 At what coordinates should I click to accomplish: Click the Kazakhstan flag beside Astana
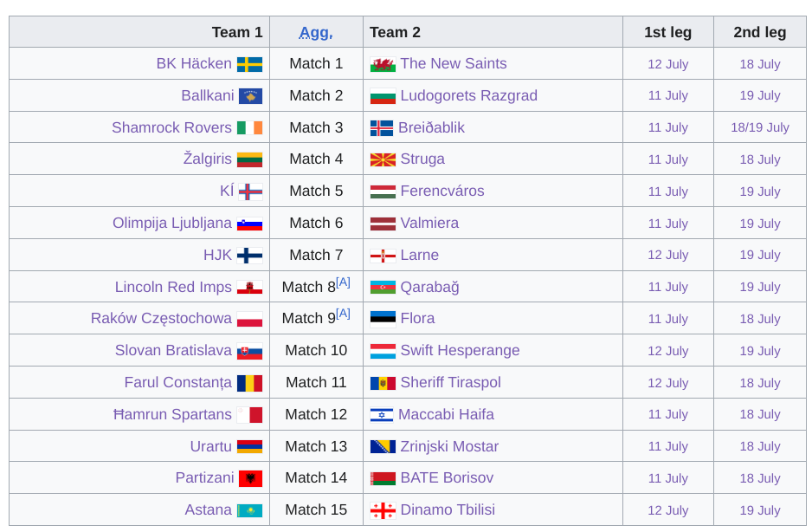249,510
